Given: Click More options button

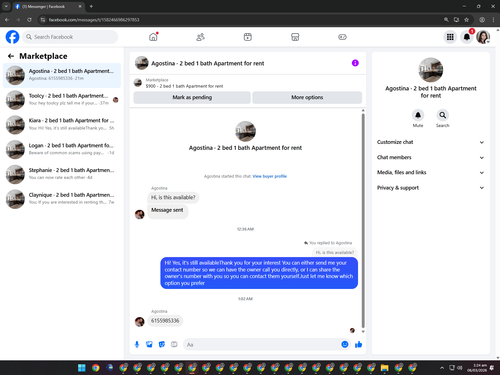Looking at the screenshot, I should click(x=307, y=97).
